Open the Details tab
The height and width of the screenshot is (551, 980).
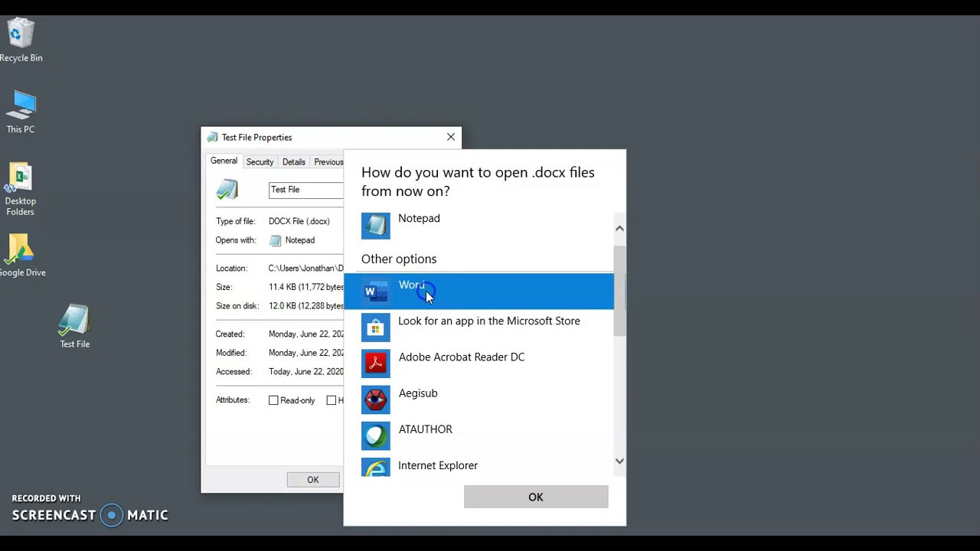point(293,162)
